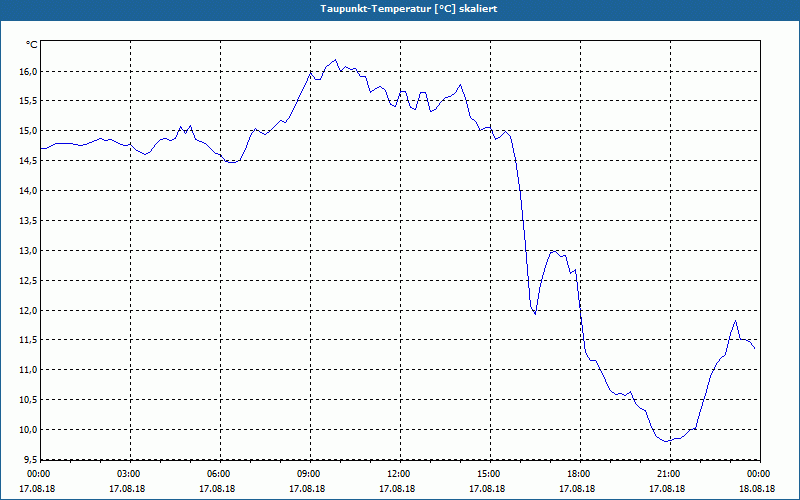Click the 00:00 label above 18.08.18
This screenshot has width=800, height=500.
[759, 474]
